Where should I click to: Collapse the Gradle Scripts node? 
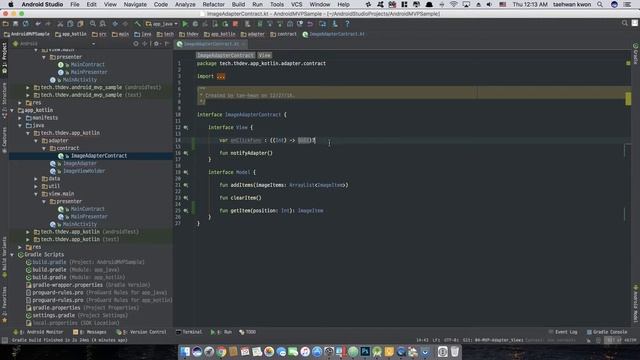[12, 255]
